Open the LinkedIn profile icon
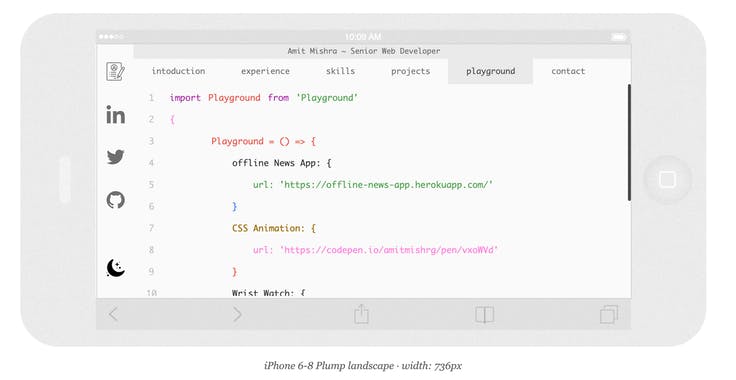The width and height of the screenshot is (736, 380). tap(115, 114)
